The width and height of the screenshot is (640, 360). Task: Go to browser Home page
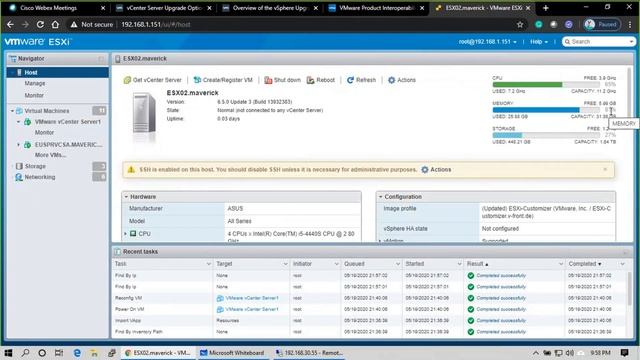click(55, 24)
